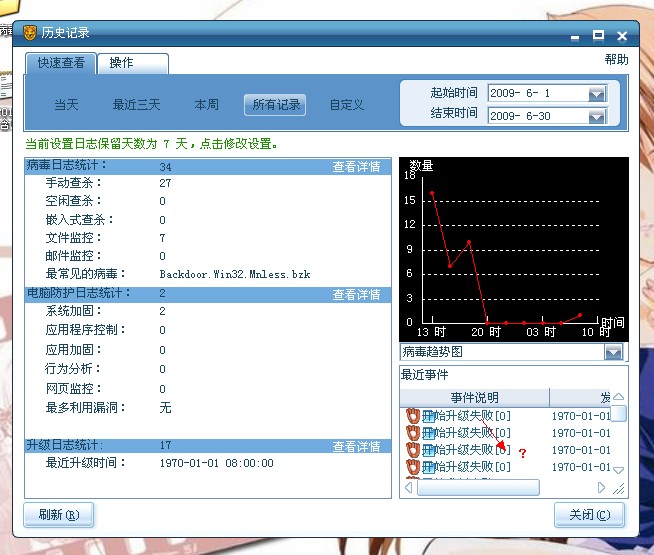Click the 系统加固 row with value 2
The height and width of the screenshot is (555, 654).
(x=208, y=311)
